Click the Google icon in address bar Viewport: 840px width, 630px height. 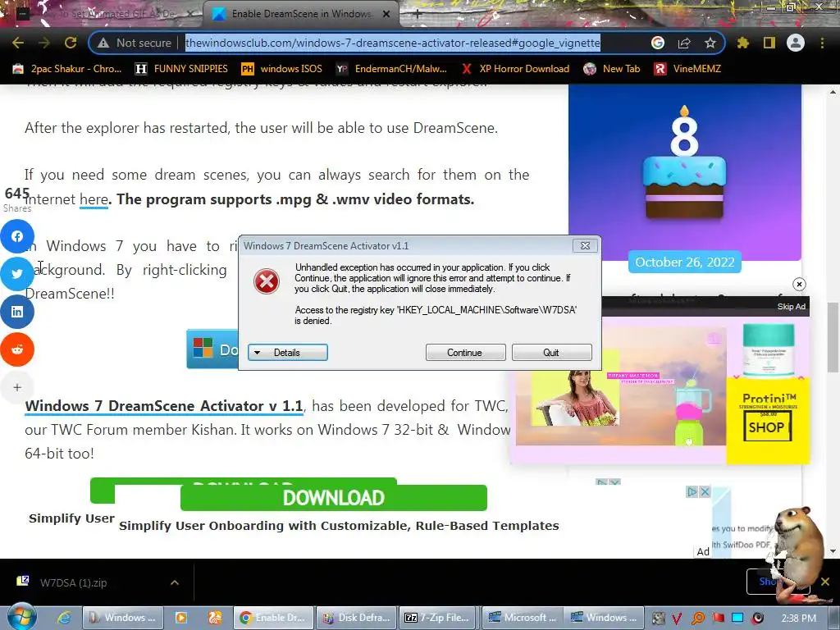[658, 43]
